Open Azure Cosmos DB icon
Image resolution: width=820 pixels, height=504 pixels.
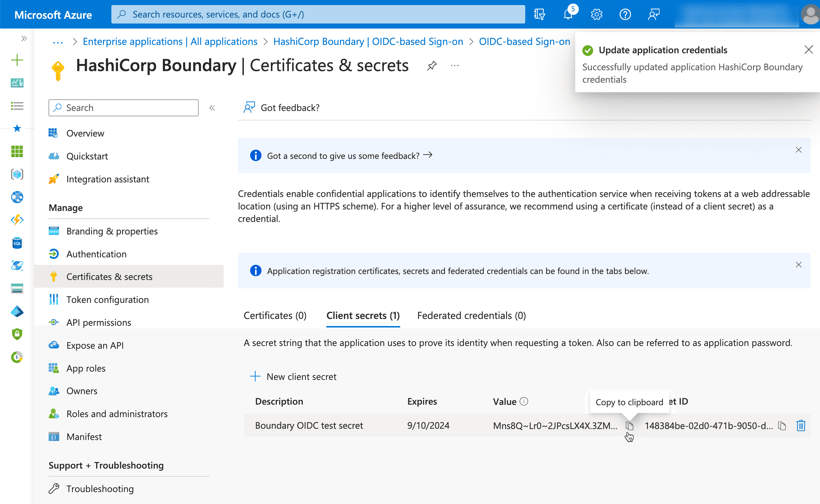pos(17,266)
